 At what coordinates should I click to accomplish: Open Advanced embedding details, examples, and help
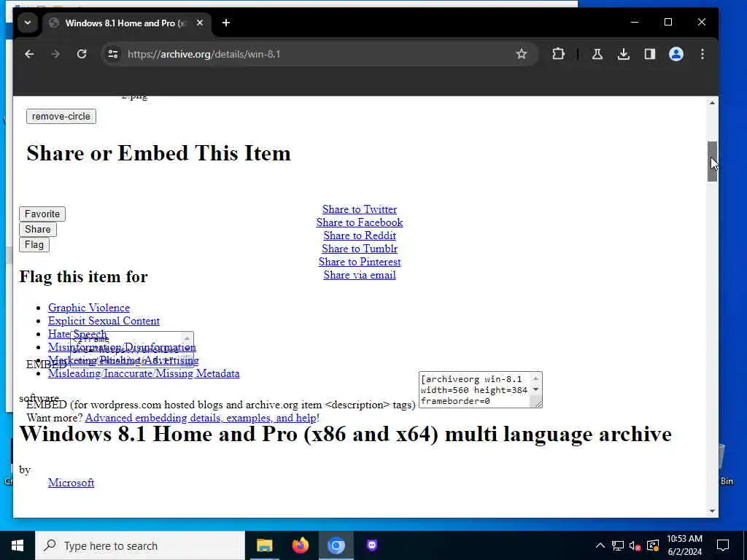click(201, 418)
